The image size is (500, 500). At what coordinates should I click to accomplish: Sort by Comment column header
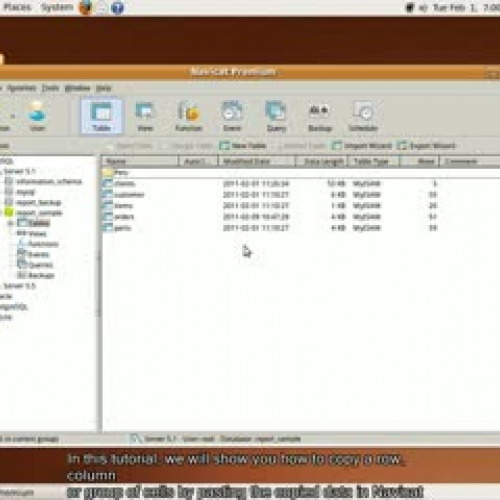click(x=470, y=161)
